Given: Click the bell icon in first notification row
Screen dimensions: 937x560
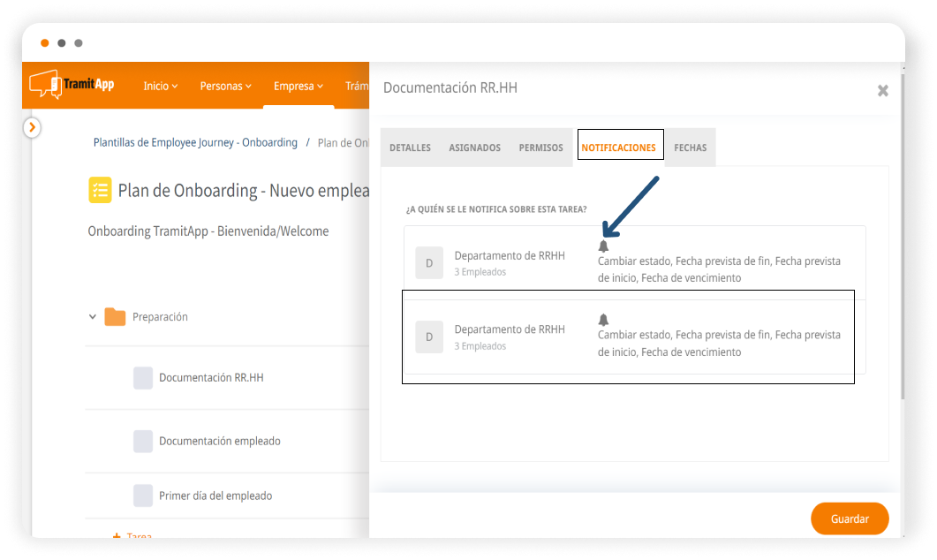Looking at the screenshot, I should [603, 246].
